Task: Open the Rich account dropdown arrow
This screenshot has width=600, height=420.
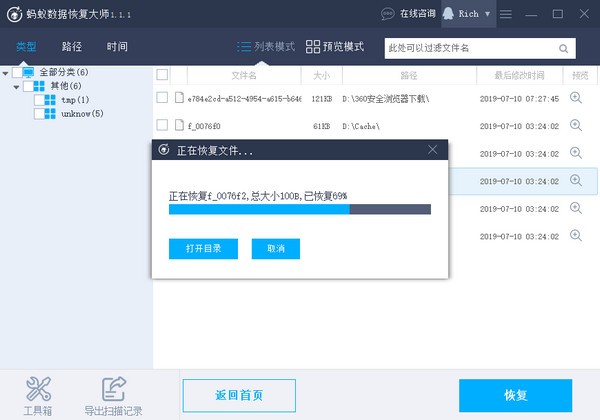Action: 487,14
